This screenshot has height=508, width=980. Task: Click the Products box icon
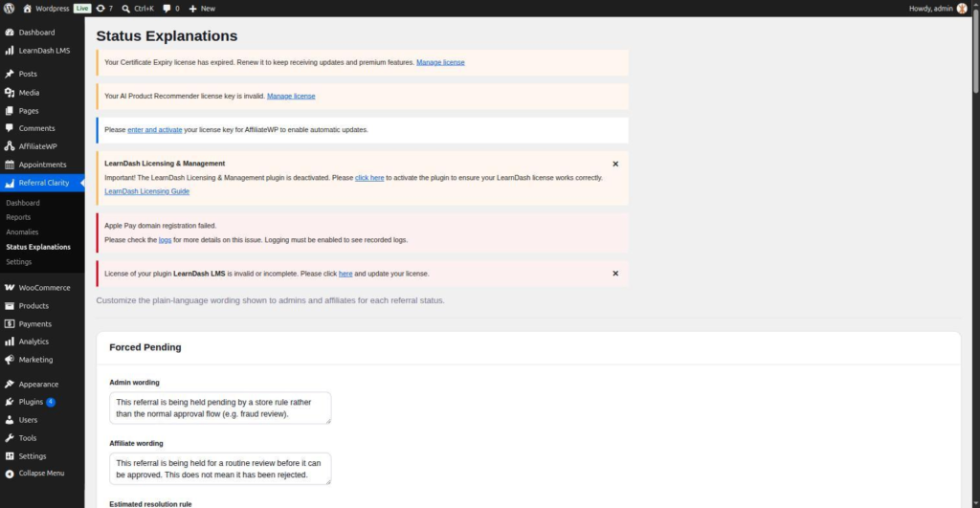(10, 305)
